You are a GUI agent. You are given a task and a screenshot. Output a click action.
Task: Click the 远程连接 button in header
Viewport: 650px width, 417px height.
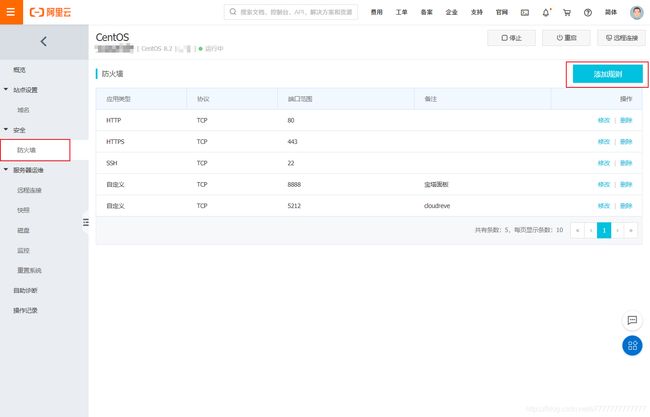click(621, 38)
